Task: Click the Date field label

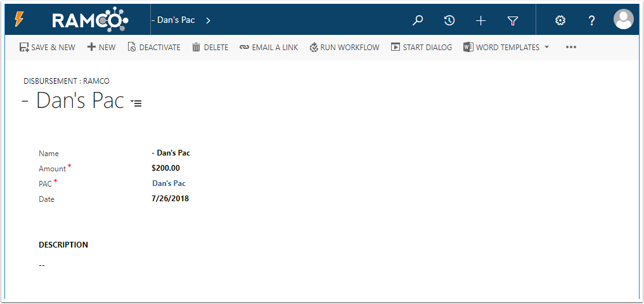Action: [x=46, y=199]
